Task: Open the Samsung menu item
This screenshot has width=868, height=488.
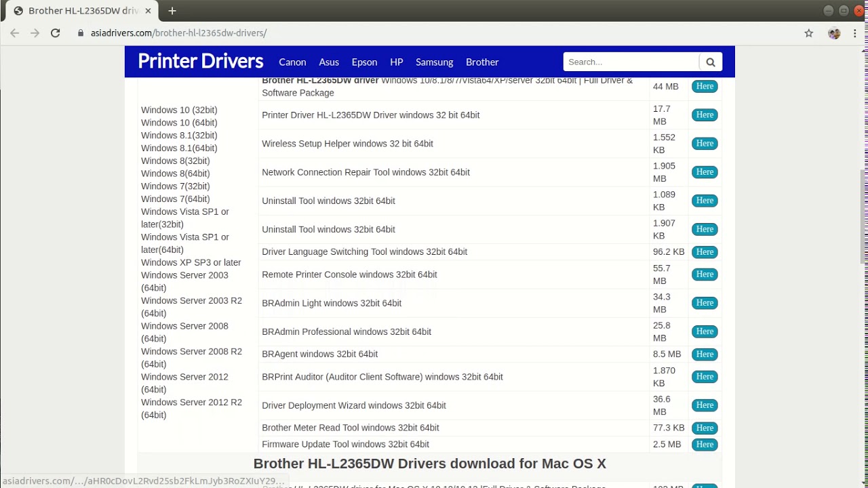Action: [434, 62]
